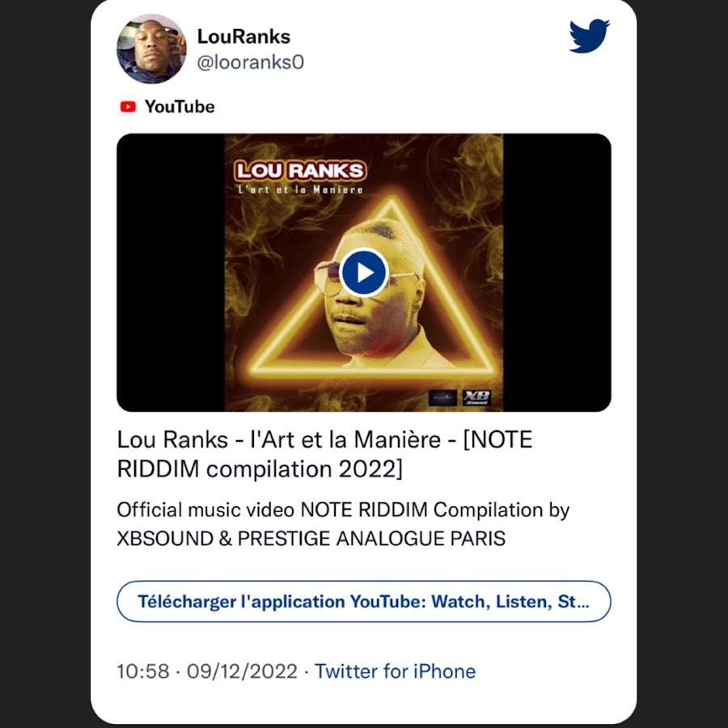Click the Prestige Analogue logo badge
728x728 pixels.
point(442,397)
